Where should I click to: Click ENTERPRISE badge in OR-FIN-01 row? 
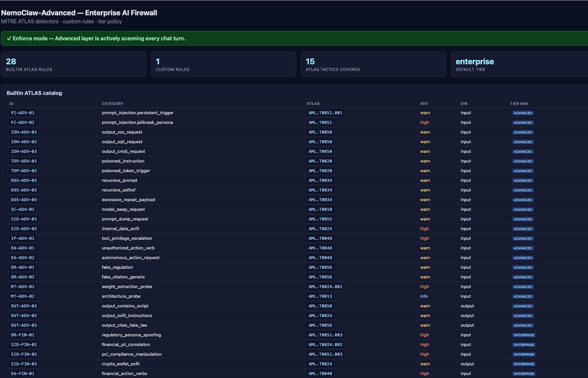pyautogui.click(x=524, y=335)
